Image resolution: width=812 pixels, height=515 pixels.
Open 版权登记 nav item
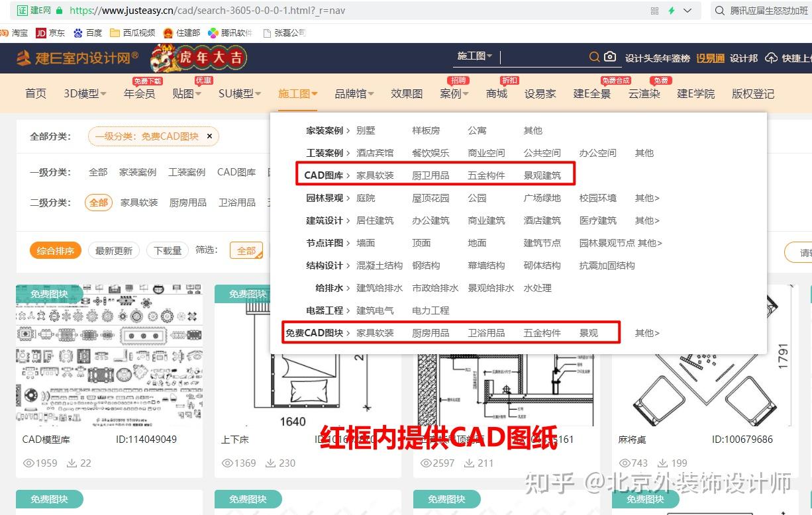point(753,94)
